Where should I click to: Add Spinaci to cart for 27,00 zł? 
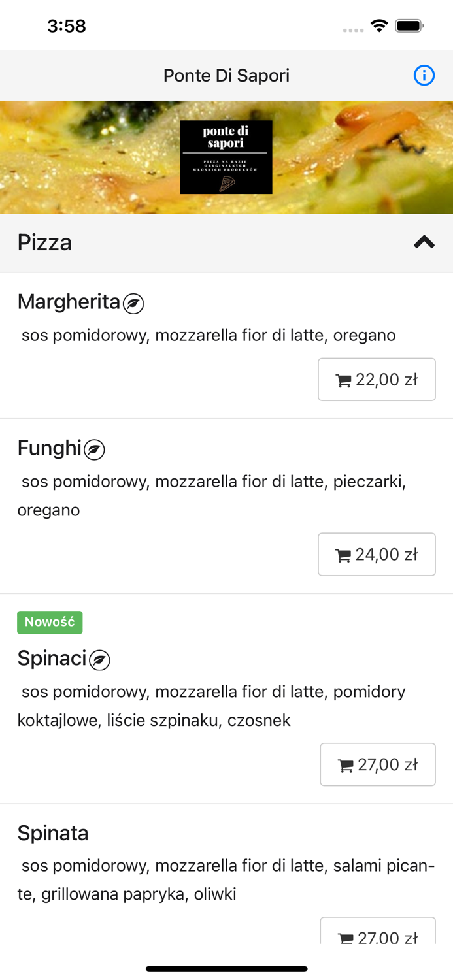click(378, 764)
